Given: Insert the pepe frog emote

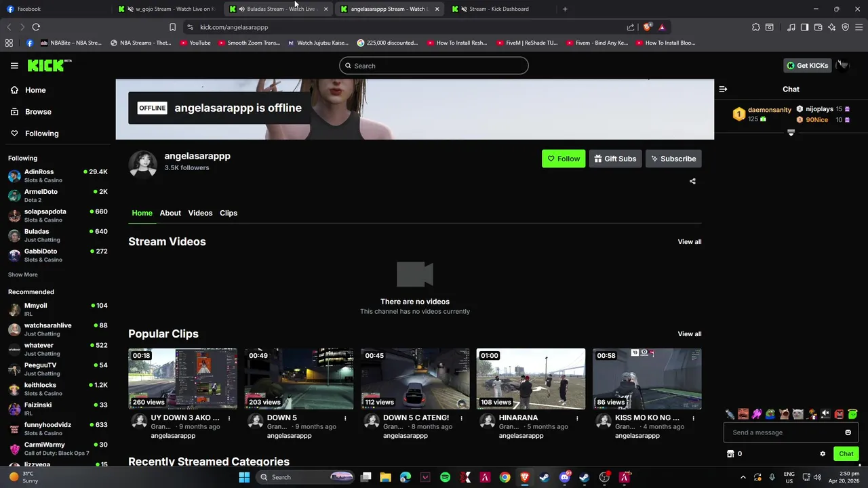Looking at the screenshot, I should (x=770, y=413).
